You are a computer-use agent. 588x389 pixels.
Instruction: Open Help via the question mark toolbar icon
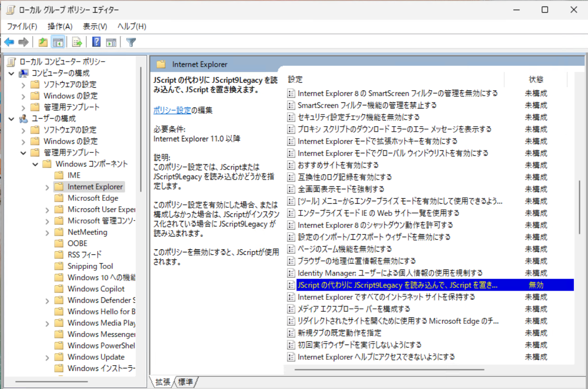(96, 42)
